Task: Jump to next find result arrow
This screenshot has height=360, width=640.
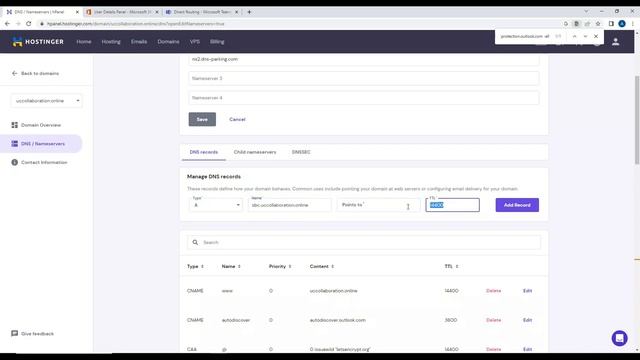Action: pyautogui.click(x=585, y=36)
